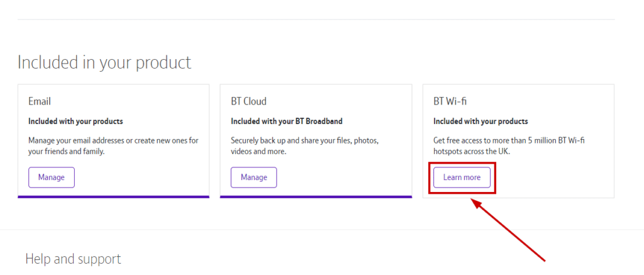Select the Email card title
The width and height of the screenshot is (644, 275).
(40, 101)
